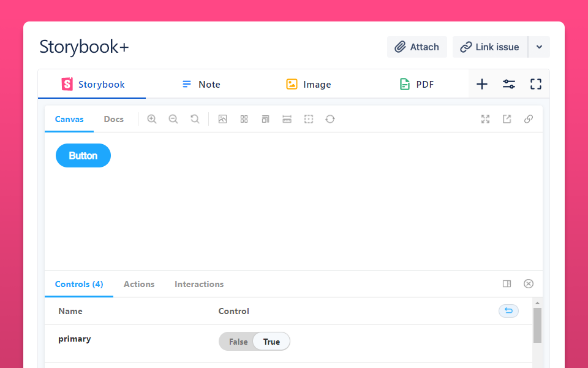Switch to the Docs tab
The height and width of the screenshot is (368, 588).
pos(114,119)
